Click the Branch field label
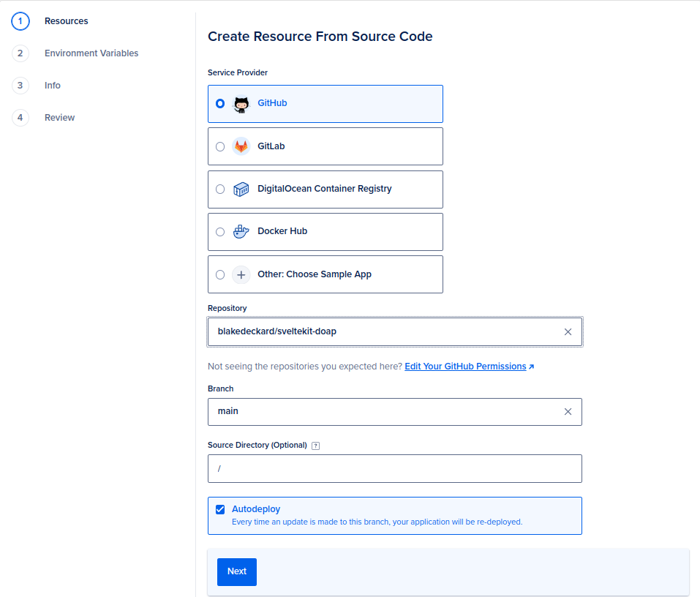This screenshot has height=597, width=700. click(x=221, y=388)
